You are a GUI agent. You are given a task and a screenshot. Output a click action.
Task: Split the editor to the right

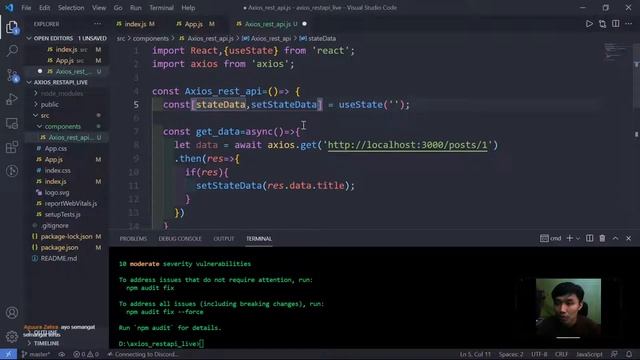616,24
